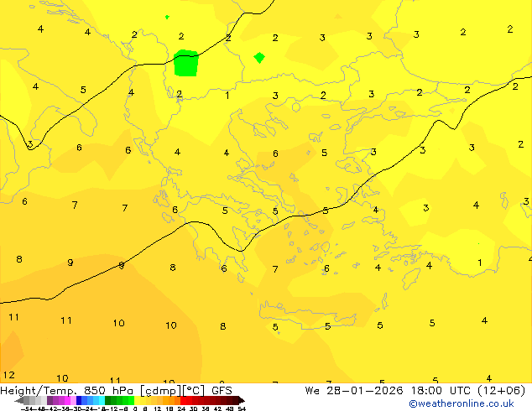
Task: Click the gray left arrow end of legend
Action: (18, 400)
